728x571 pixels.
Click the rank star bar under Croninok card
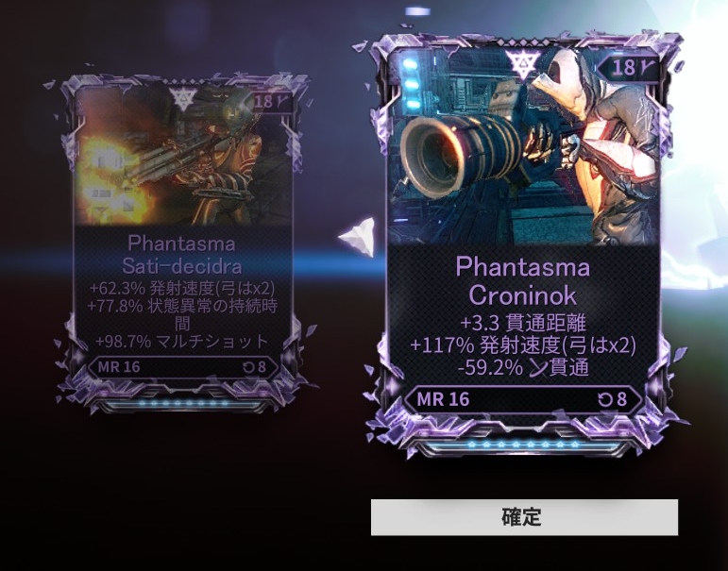(x=523, y=445)
